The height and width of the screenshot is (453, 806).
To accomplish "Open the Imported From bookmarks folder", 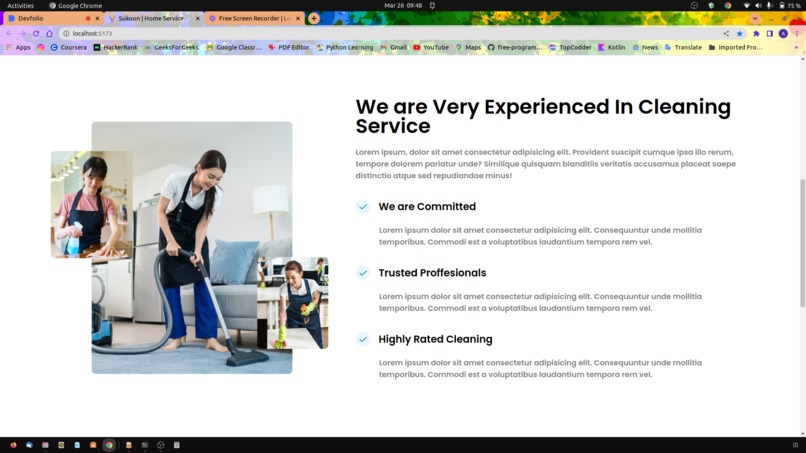I will coord(735,47).
